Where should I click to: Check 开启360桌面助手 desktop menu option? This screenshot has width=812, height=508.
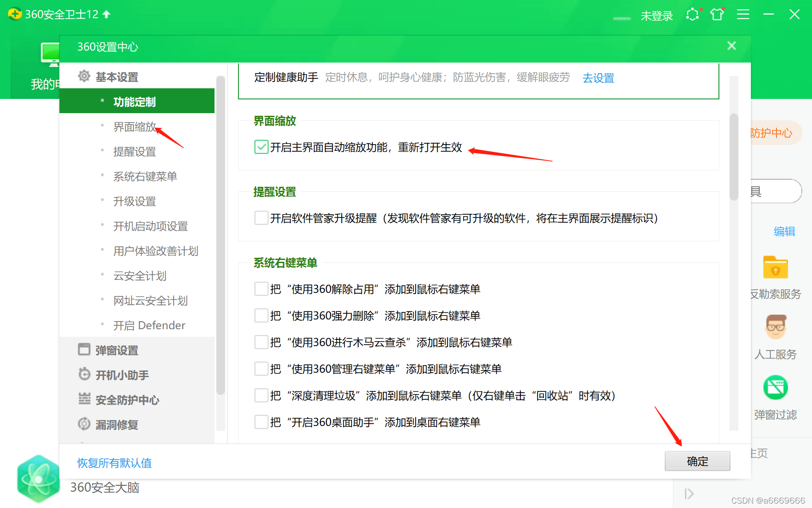click(x=262, y=422)
